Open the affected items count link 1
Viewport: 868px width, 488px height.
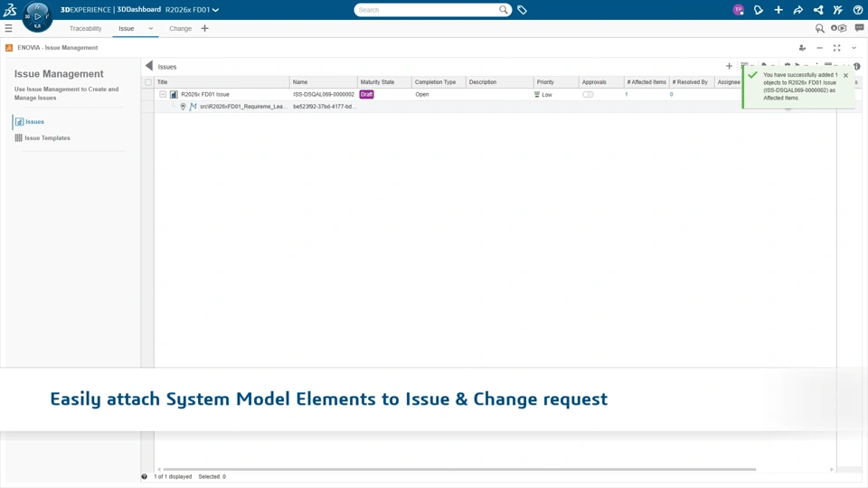click(627, 95)
